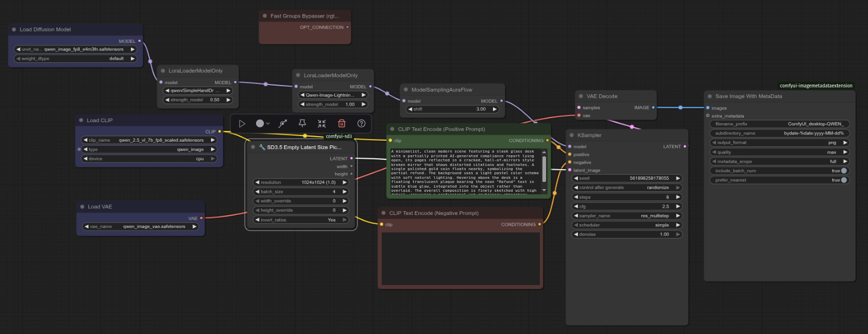Delete the node using red trash icon
The width and height of the screenshot is (868, 334).
[342, 124]
